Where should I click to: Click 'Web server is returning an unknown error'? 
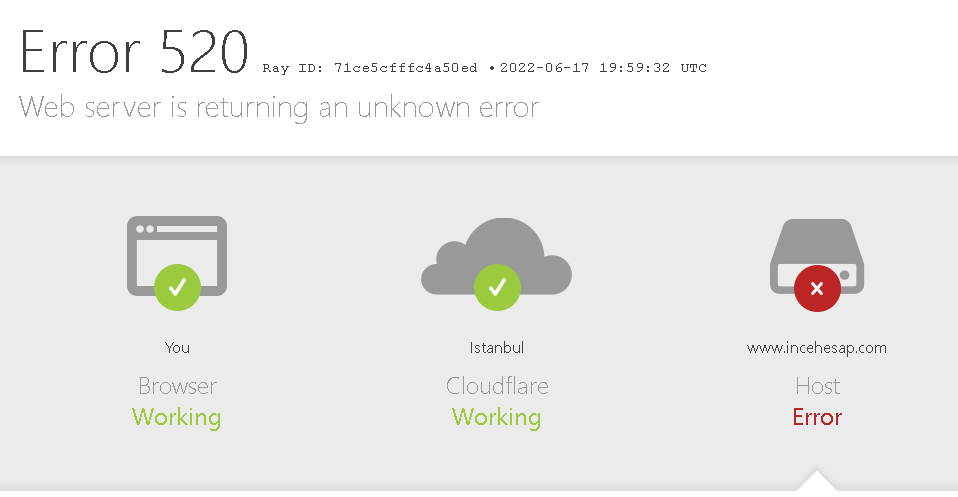[279, 108]
